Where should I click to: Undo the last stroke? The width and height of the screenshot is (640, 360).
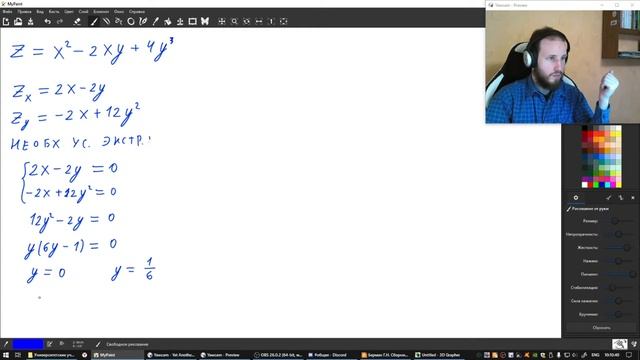pyautogui.click(x=48, y=21)
